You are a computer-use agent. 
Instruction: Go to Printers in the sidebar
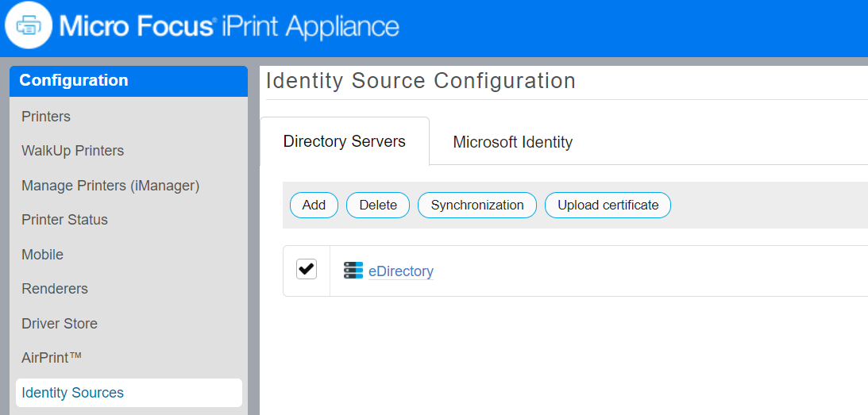46,117
